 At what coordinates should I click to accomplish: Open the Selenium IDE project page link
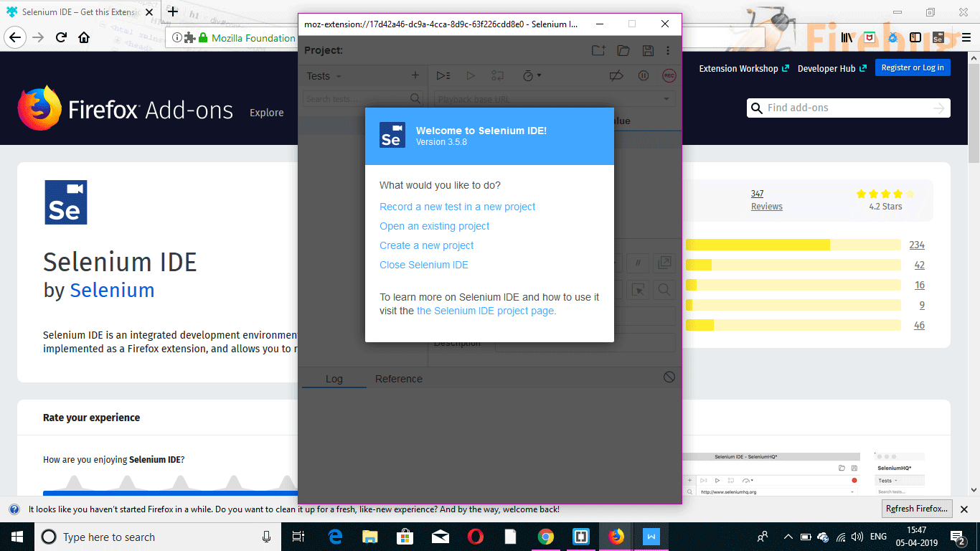486,311
